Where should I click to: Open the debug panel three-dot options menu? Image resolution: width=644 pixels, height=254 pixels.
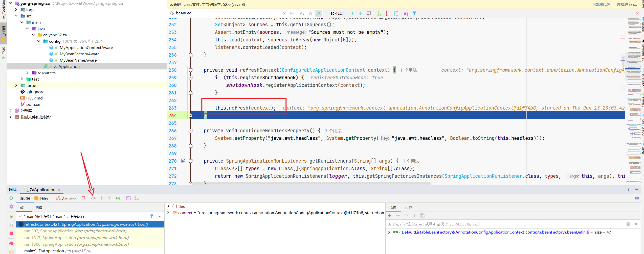[x=628, y=189]
